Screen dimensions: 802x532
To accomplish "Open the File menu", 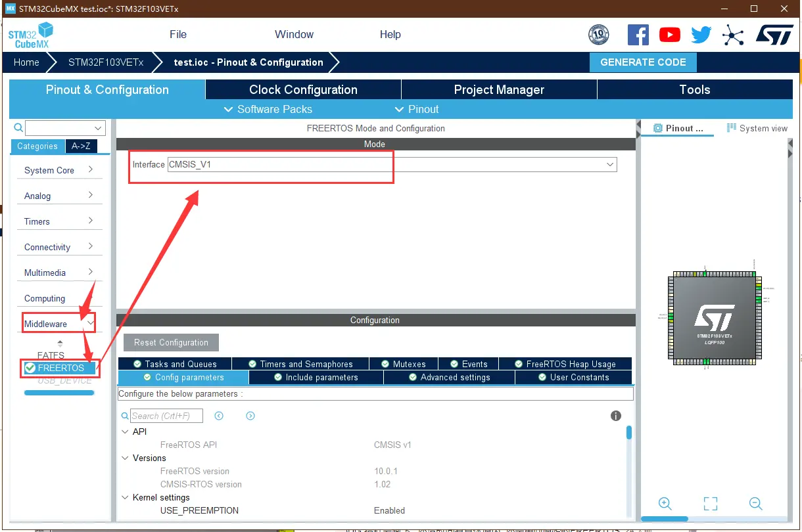I will click(178, 34).
